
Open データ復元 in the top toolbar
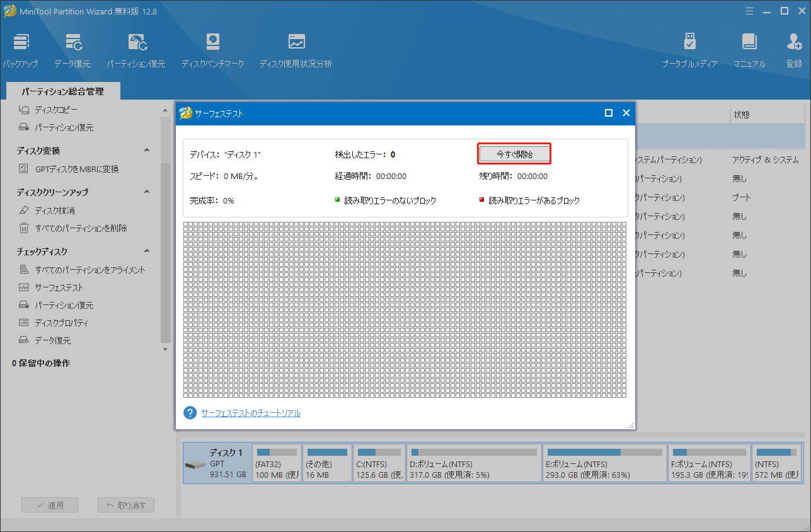tap(72, 51)
